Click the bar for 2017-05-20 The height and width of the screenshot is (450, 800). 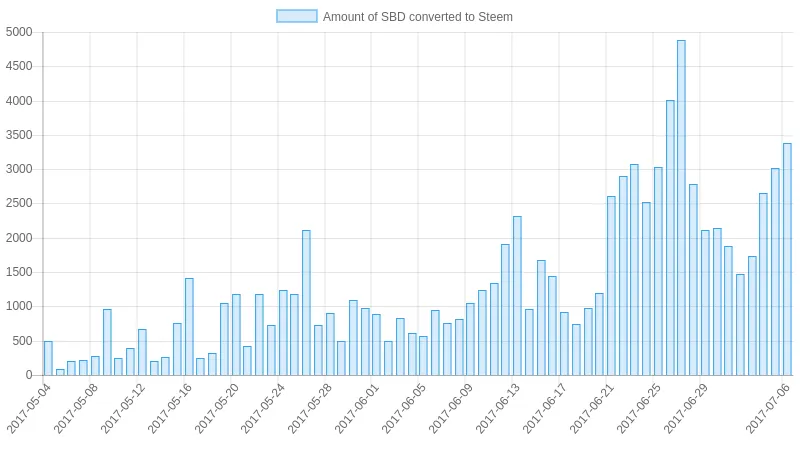pos(236,335)
